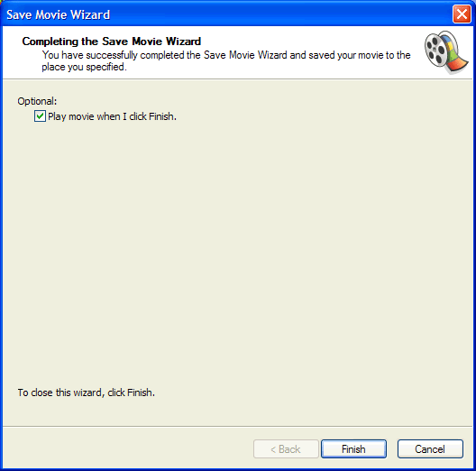
Task: Click the Finish button
Action: click(x=353, y=448)
